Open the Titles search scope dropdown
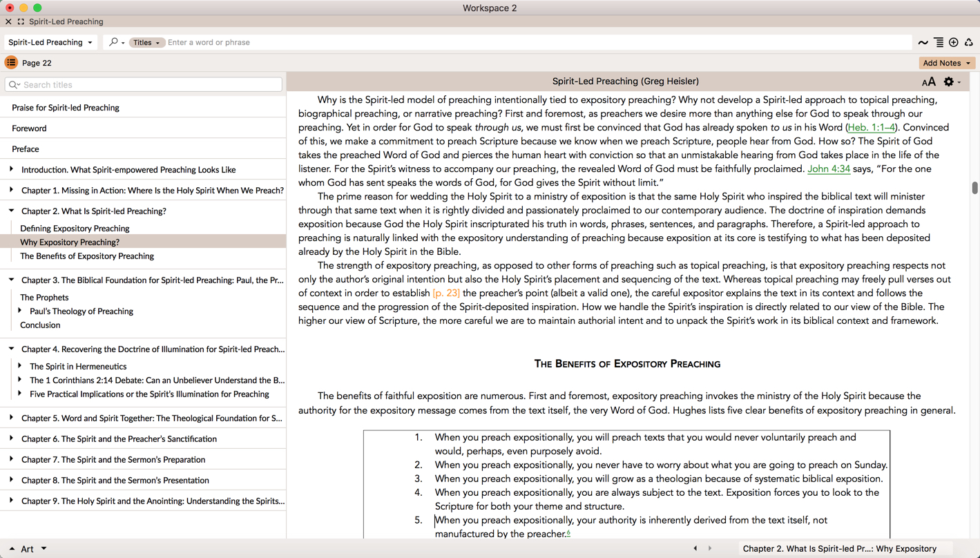Screen dimensions: 980x558 point(146,43)
